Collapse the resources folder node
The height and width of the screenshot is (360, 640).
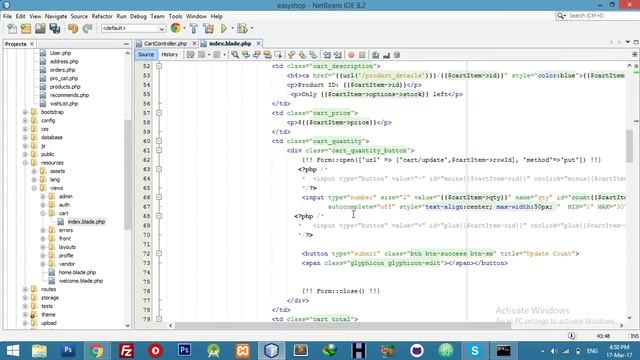tap(25, 162)
